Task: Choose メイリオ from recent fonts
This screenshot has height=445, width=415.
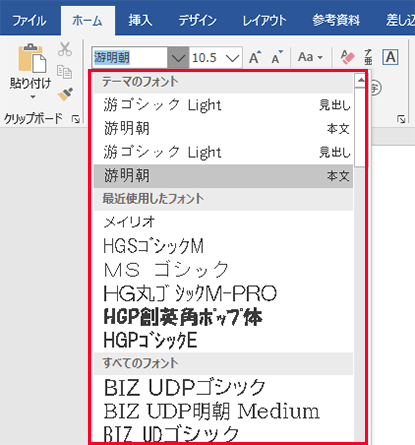Action: pyautogui.click(x=223, y=222)
